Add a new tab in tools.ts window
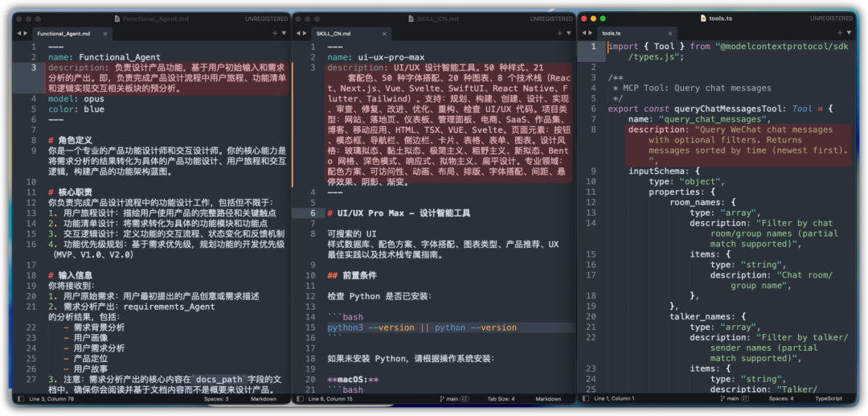 click(x=840, y=33)
